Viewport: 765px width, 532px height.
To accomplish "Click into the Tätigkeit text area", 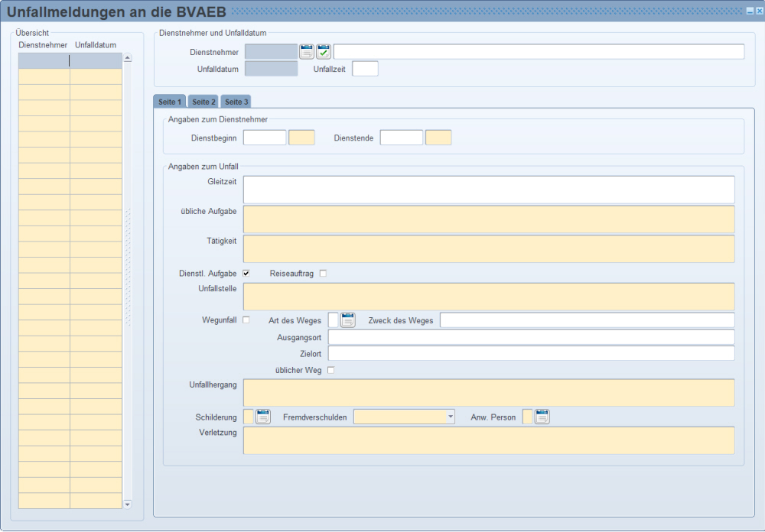I will (x=489, y=249).
